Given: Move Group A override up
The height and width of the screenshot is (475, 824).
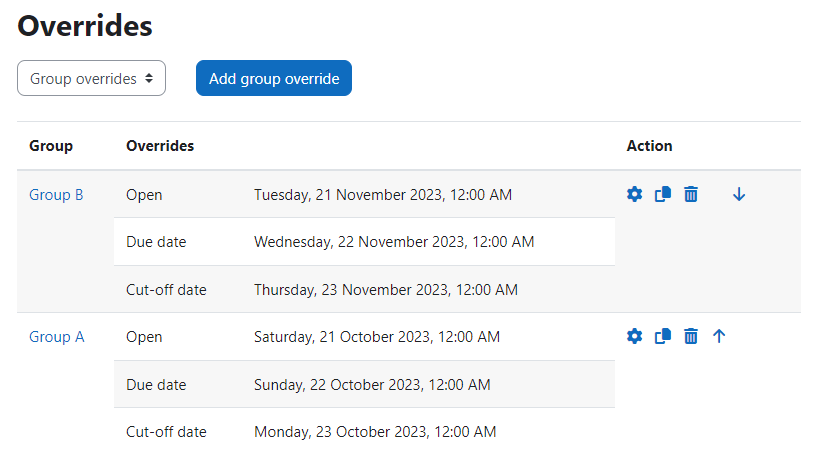Looking at the screenshot, I should (x=719, y=336).
